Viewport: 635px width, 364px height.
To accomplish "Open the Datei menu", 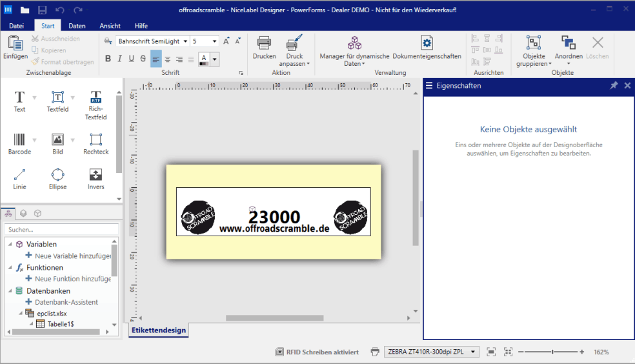I will coord(16,26).
